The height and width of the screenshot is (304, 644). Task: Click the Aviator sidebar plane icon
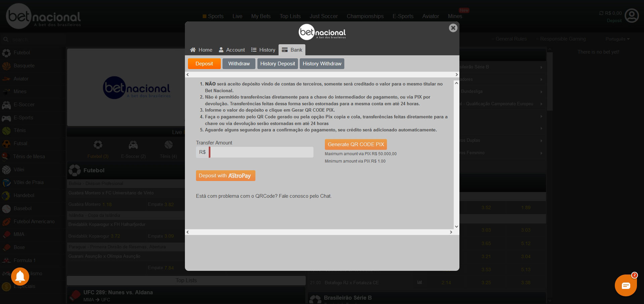click(6, 79)
